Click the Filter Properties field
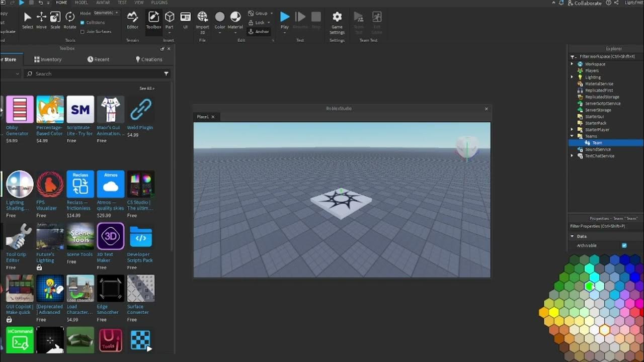Viewport: 644px width, 362px height. (606, 226)
